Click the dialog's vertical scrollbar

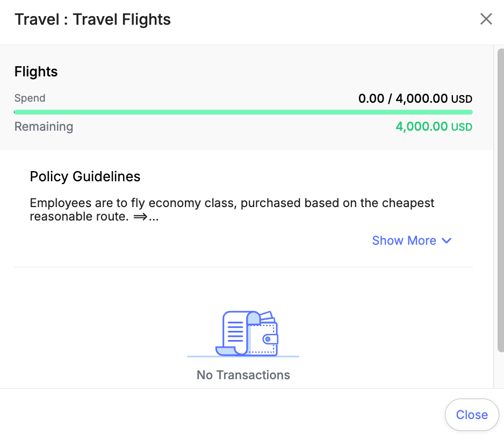(x=500, y=200)
